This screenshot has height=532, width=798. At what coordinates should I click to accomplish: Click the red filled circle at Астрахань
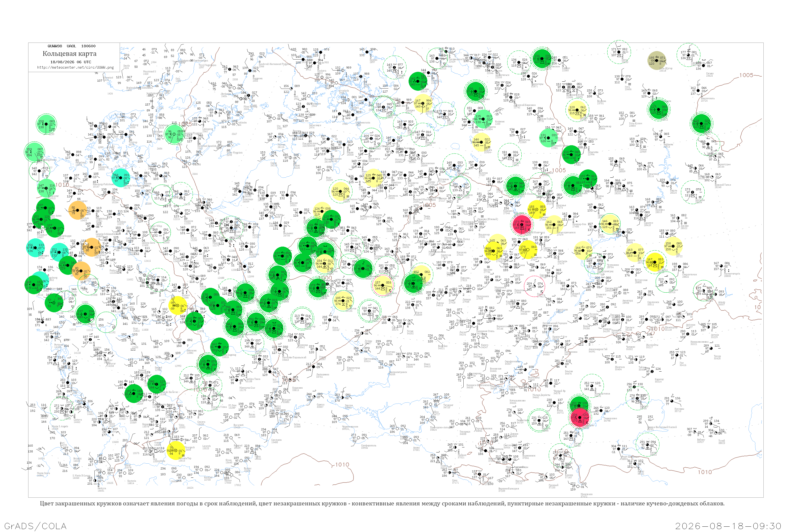point(580,417)
